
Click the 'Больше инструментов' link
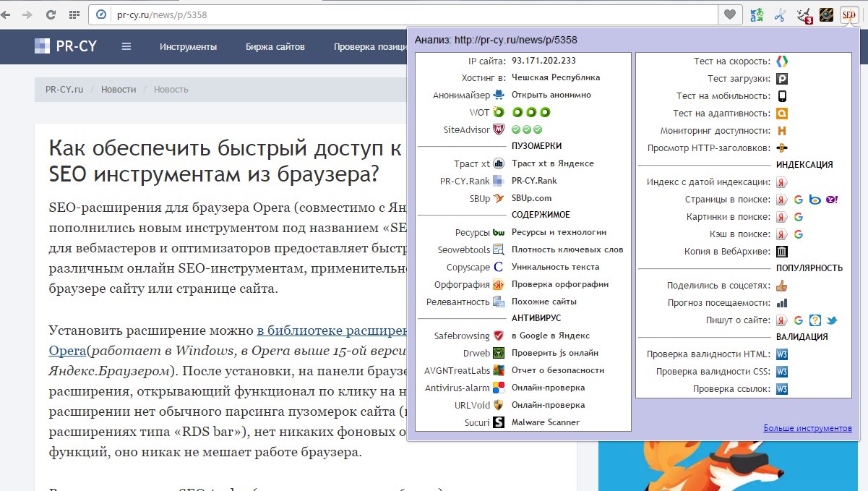click(807, 428)
